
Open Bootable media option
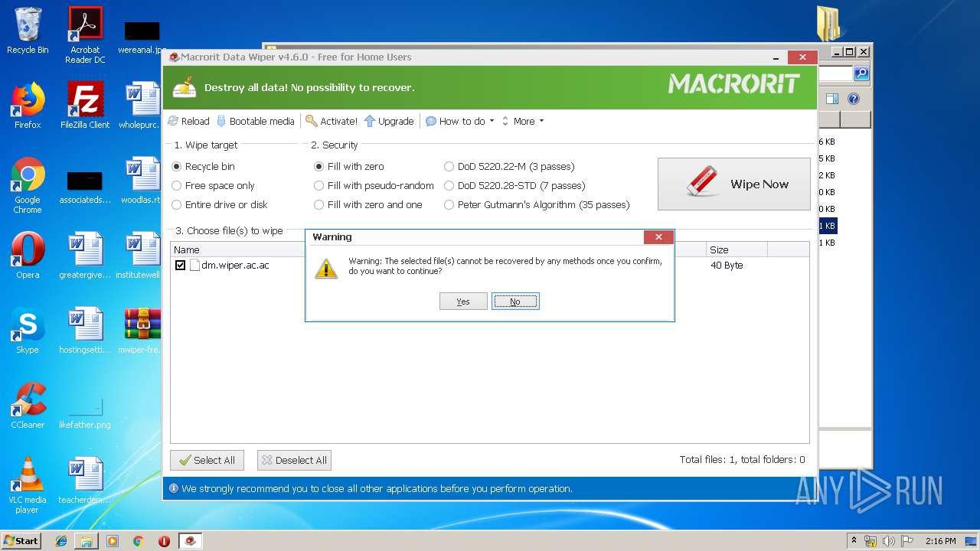(256, 121)
